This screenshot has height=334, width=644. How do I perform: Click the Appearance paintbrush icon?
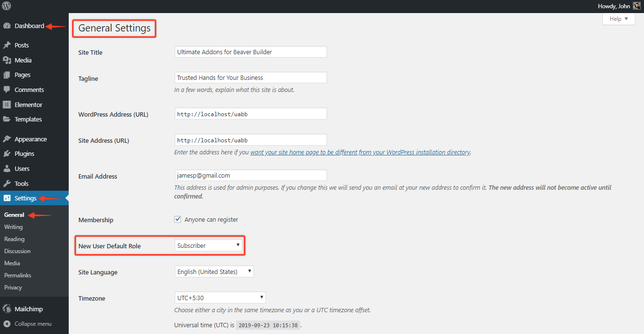pos(7,139)
